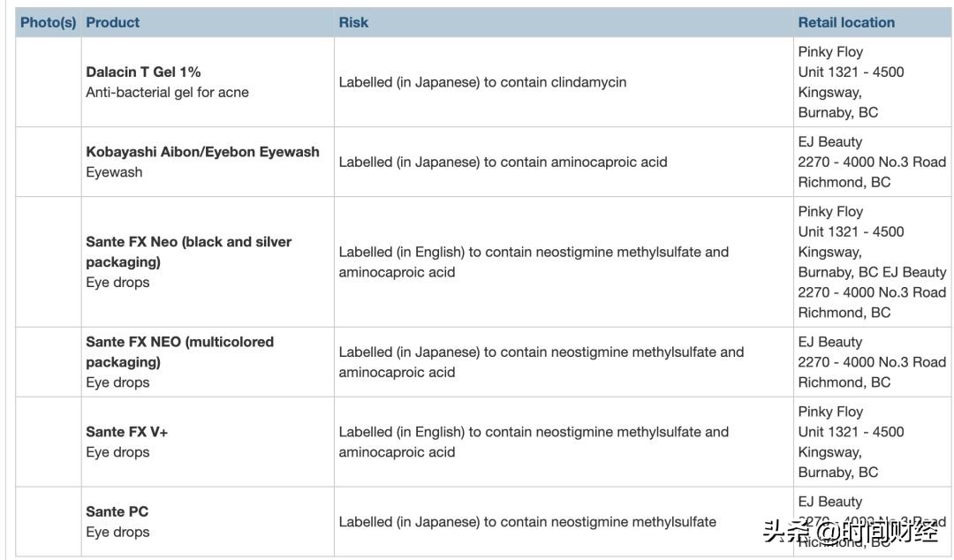
Task: Click the Kobayashi Aibon/Eyebon Eyewash product name
Action: point(202,152)
